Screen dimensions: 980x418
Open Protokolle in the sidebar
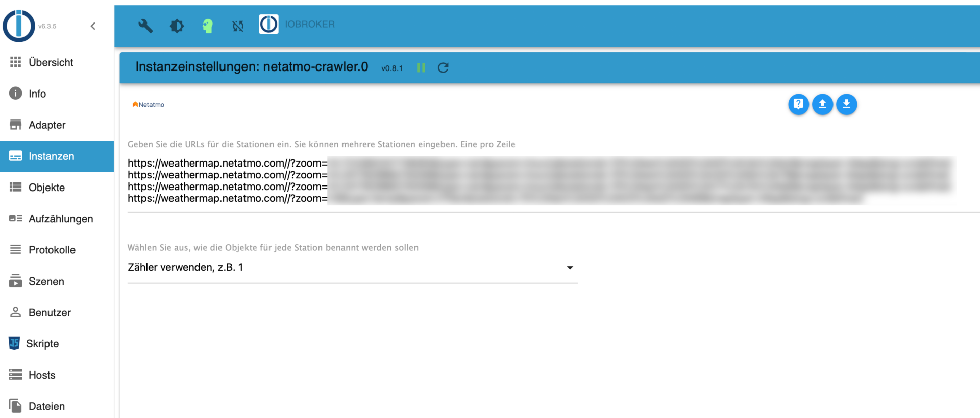point(52,250)
